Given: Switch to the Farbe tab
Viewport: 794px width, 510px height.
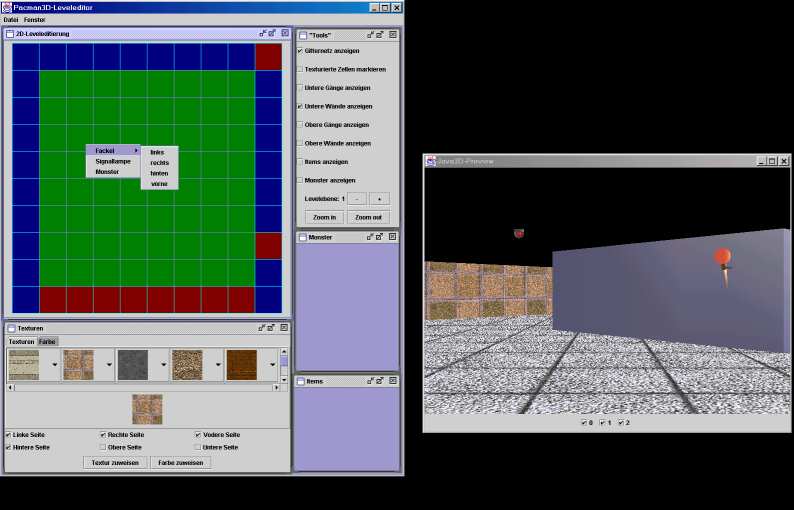Looking at the screenshot, I should [48, 341].
